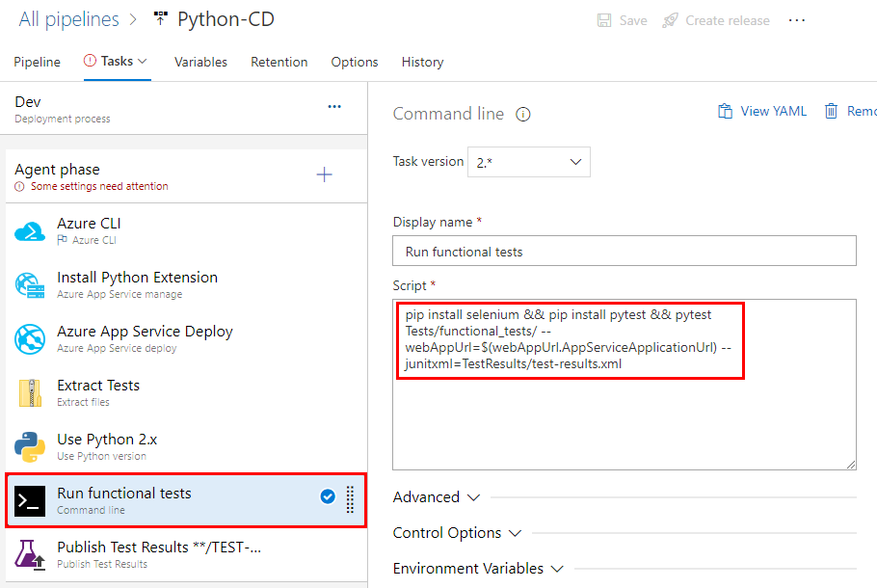877x588 pixels.
Task: Select the Extract Tests task
Action: point(186,392)
